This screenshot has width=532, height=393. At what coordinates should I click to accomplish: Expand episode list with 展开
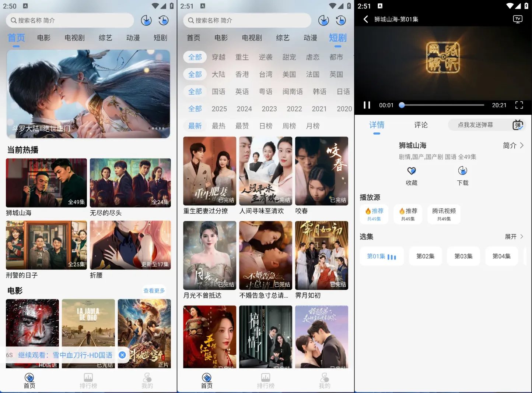click(514, 237)
